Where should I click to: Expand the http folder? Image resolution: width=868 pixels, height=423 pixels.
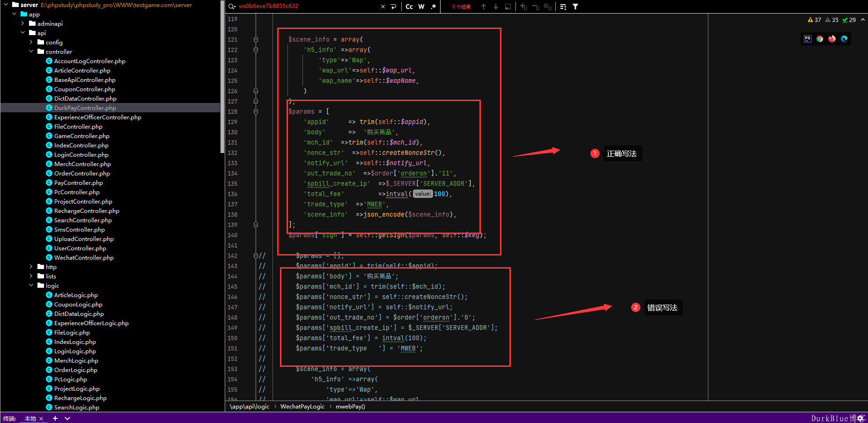point(31,267)
